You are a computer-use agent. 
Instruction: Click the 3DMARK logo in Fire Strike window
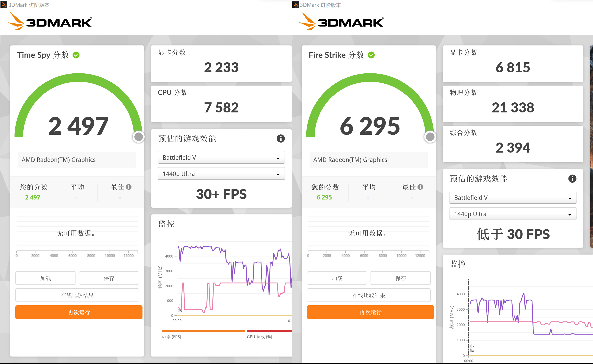[x=341, y=21]
